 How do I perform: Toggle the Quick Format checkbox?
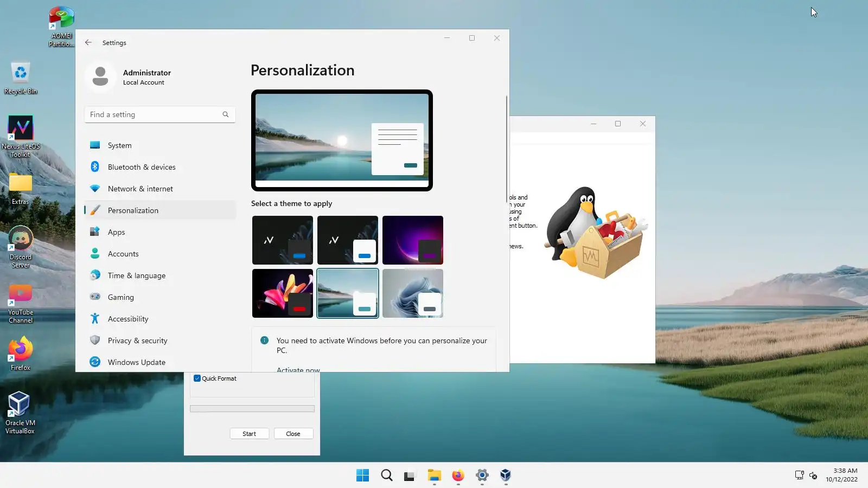tap(197, 378)
